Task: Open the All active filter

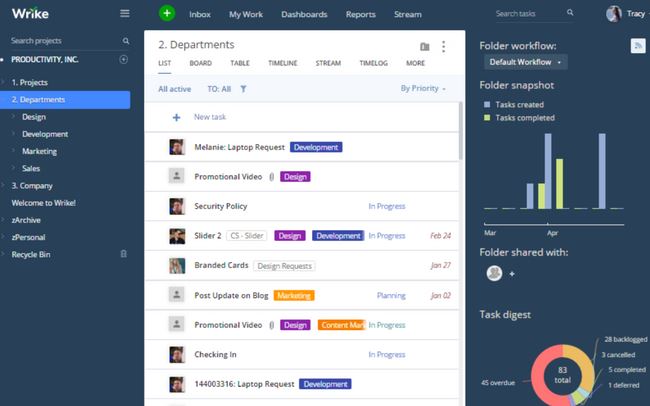Action: [175, 89]
